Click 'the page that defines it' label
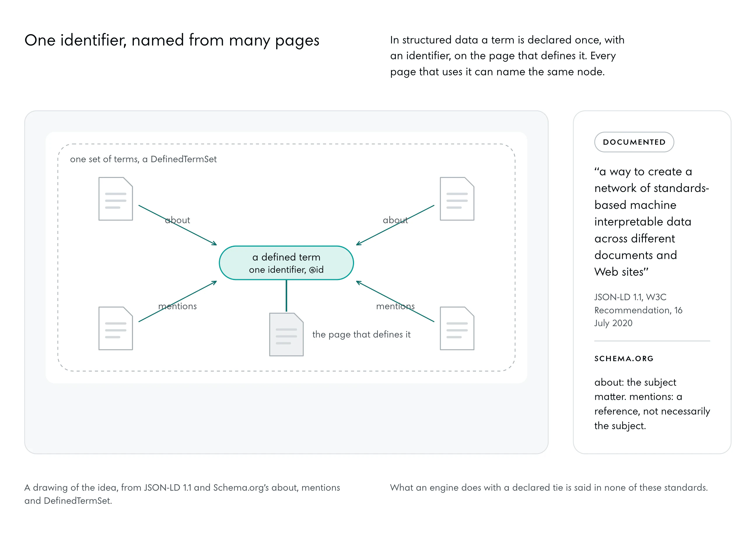The width and height of the screenshot is (756, 535). pos(361,334)
